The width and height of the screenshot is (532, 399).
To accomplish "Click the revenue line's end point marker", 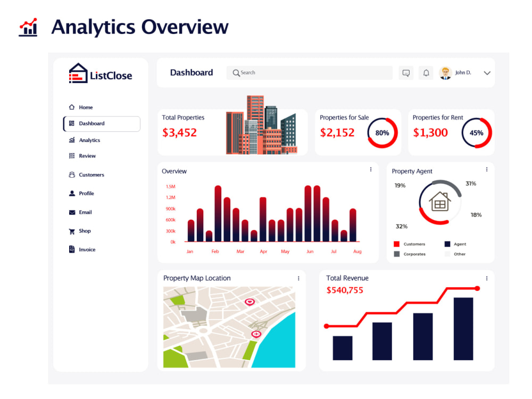I will click(x=477, y=288).
